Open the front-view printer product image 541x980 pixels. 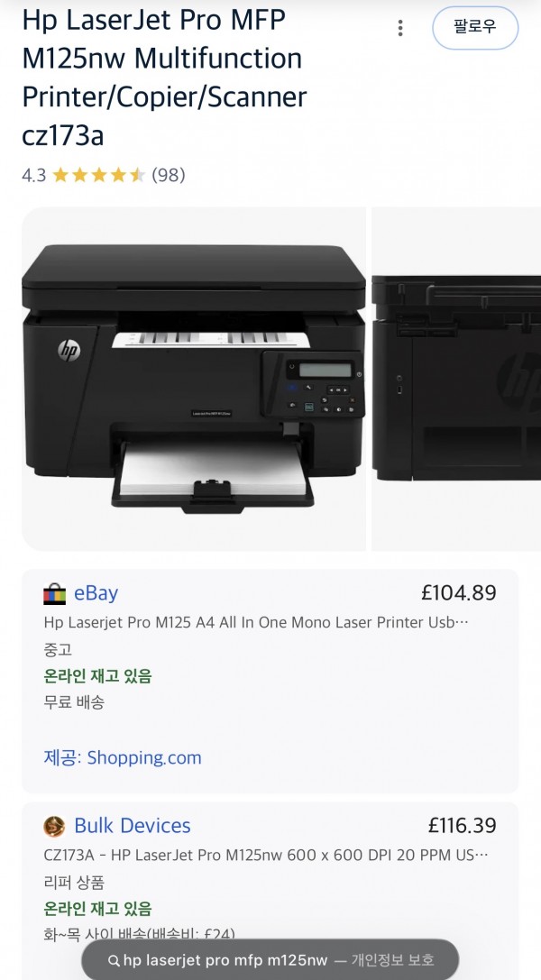point(194,379)
